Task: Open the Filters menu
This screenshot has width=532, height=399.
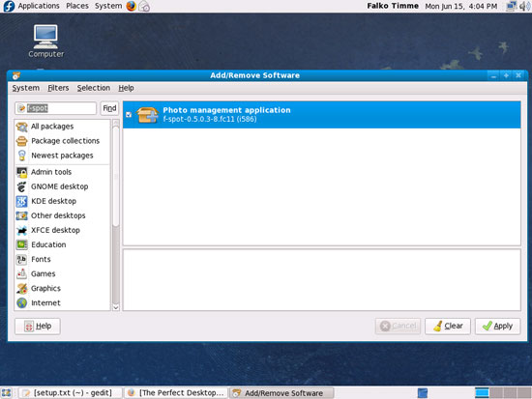Action: (x=58, y=88)
